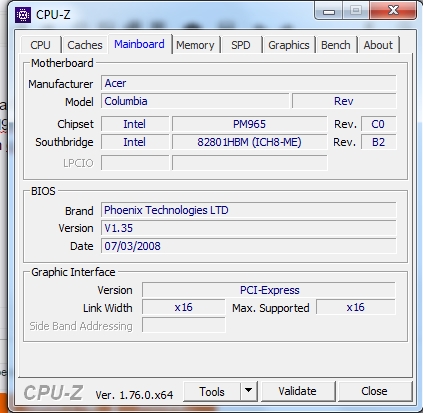Screen dimensions: 423x413
Task: Click the BIOS date 07/03/2008 value
Action: [x=249, y=246]
